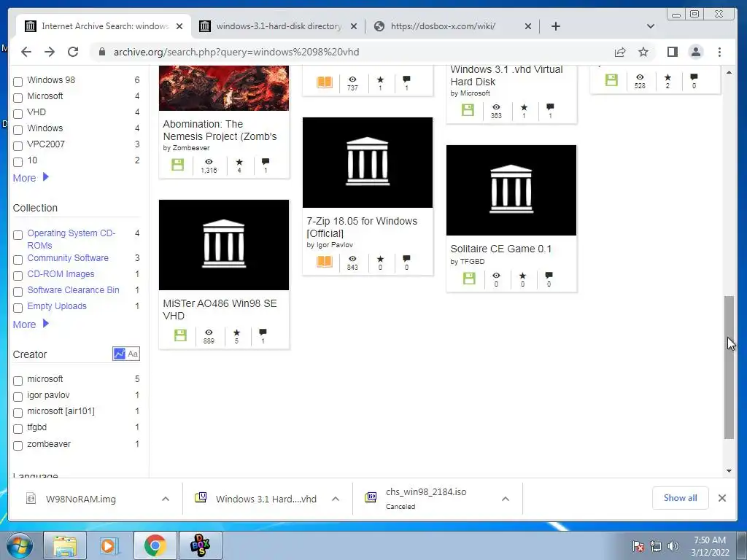The height and width of the screenshot is (560, 747).
Task: Share this page from the address bar
Action: [620, 52]
